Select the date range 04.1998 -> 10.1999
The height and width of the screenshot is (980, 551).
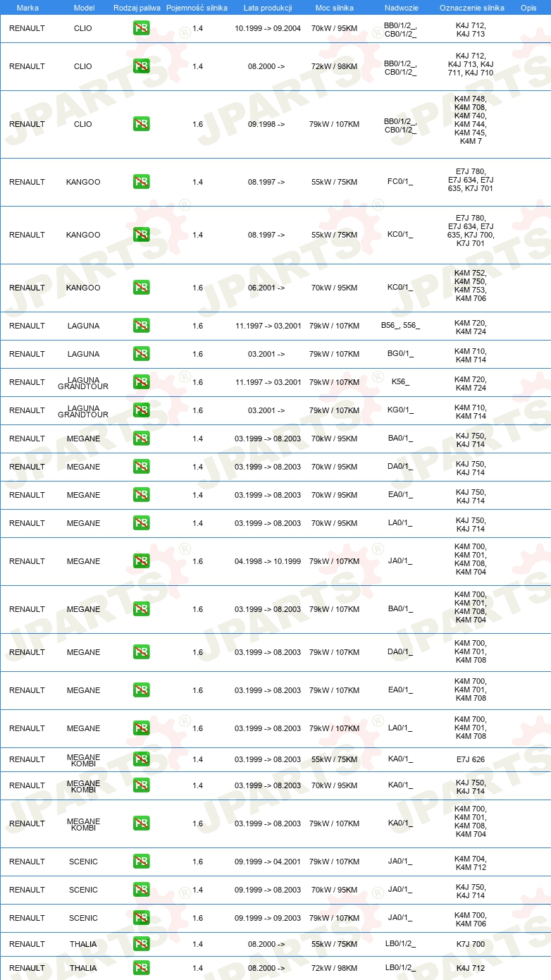tap(268, 561)
